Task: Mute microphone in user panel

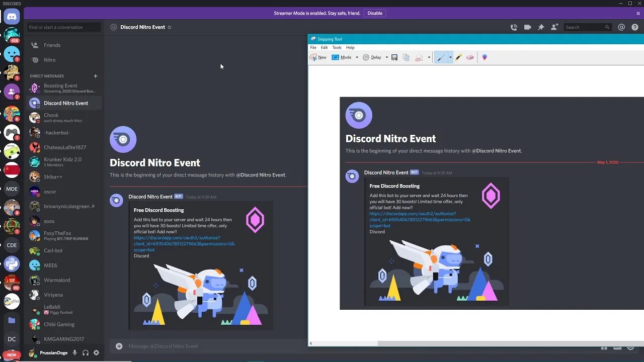Action: coord(74,353)
